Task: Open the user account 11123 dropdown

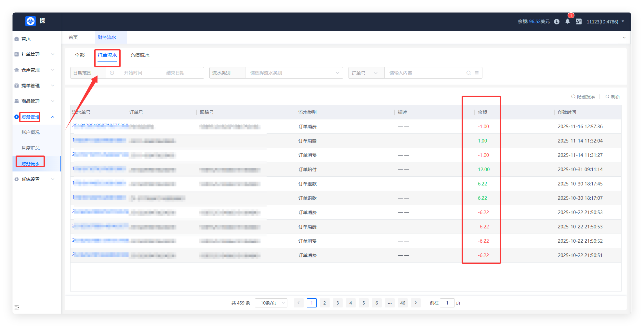Action: pos(605,22)
